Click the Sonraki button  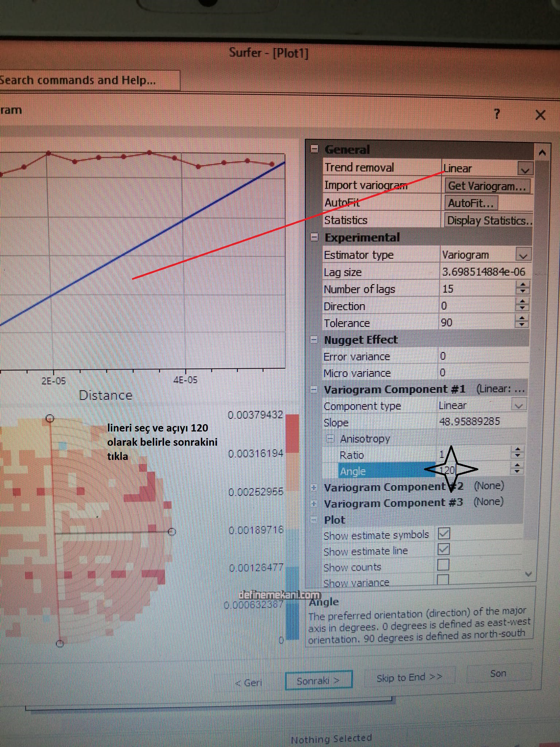318,681
